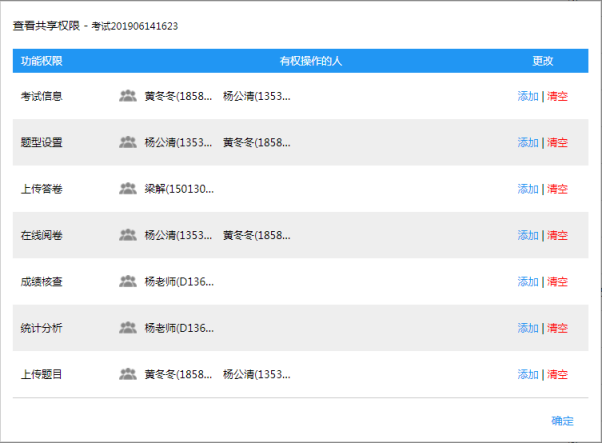Click the people icon in 在线阅卷 row
The image size is (602, 443).
(127, 235)
